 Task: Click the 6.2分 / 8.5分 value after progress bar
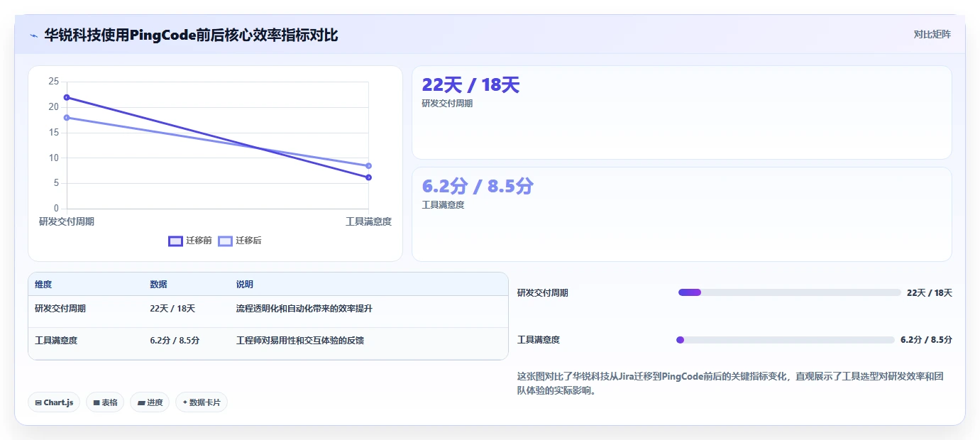[926, 340]
